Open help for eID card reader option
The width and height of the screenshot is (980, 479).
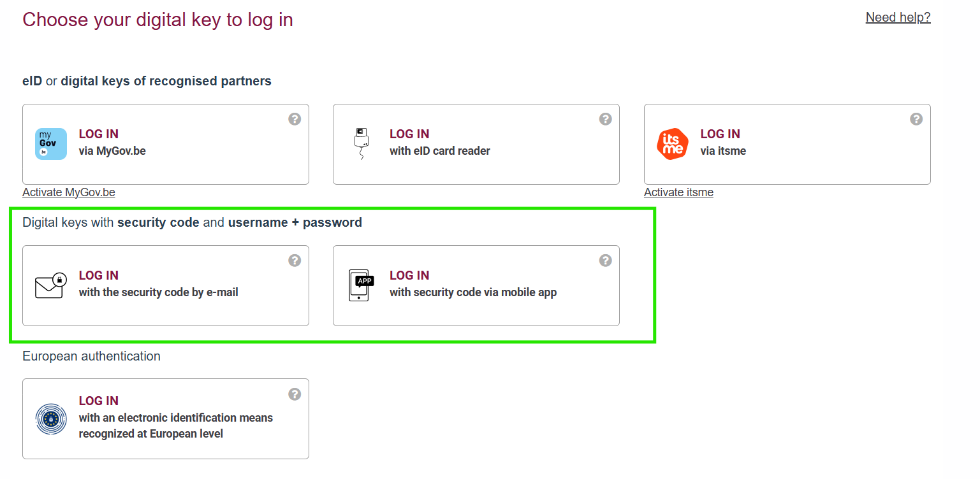point(606,119)
